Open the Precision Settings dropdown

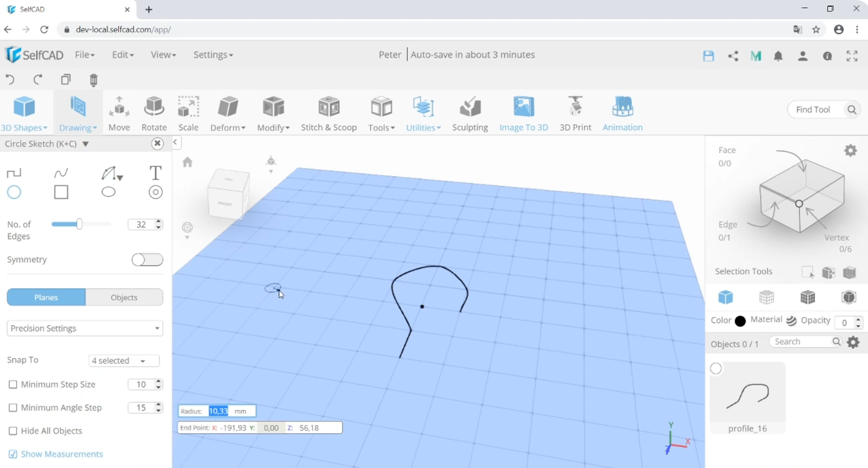pyautogui.click(x=85, y=328)
